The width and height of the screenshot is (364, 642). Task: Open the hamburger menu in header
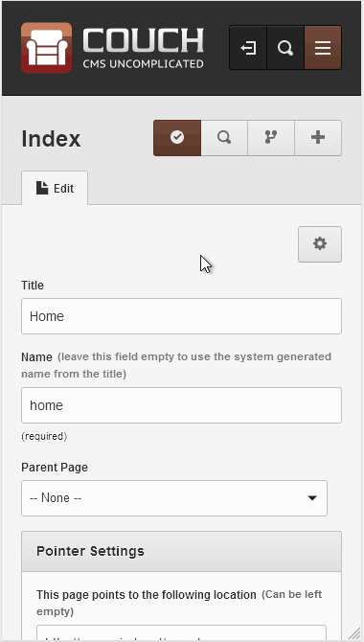323,48
